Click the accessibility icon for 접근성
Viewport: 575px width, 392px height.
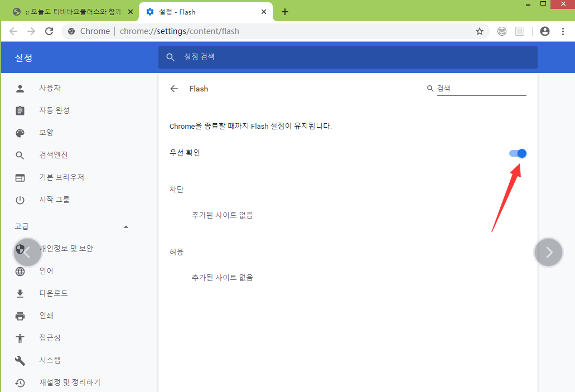point(20,338)
